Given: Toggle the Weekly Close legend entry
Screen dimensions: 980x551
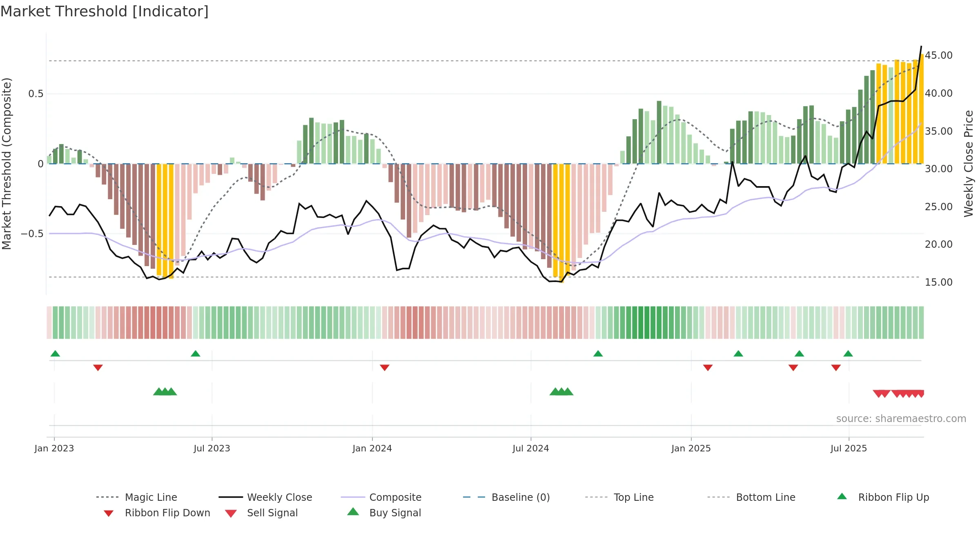Looking at the screenshot, I should 265,497.
